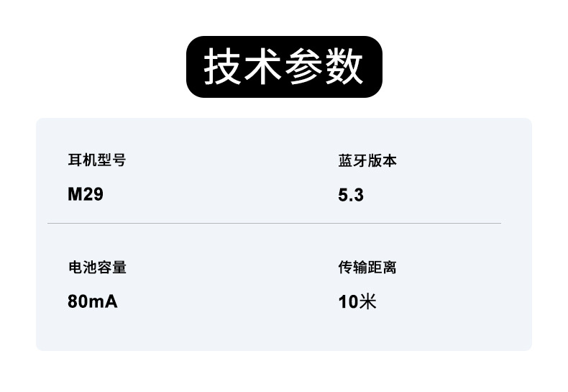Click the 蓝牙 word in the version label
Image resolution: width=568 pixels, height=392 pixels.
(x=353, y=160)
